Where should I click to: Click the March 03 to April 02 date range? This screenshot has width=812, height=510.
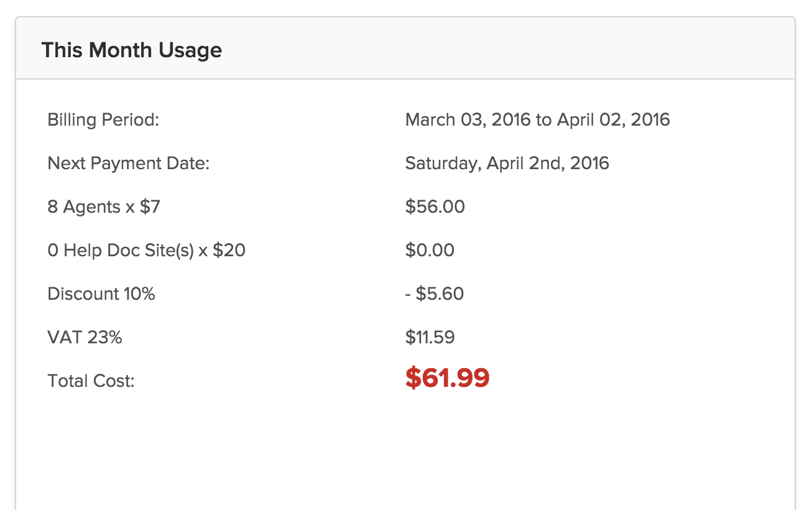pos(537,119)
